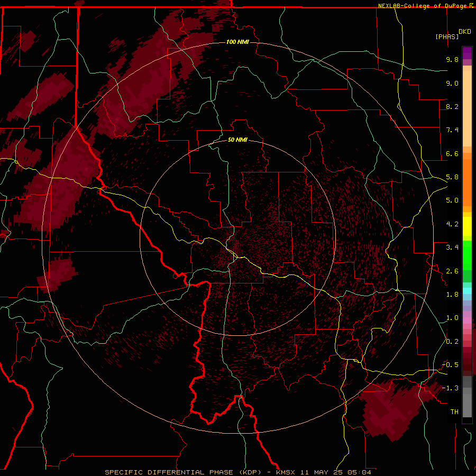
Task: Select the -1.3 value on the color scale
Action: coord(451,388)
